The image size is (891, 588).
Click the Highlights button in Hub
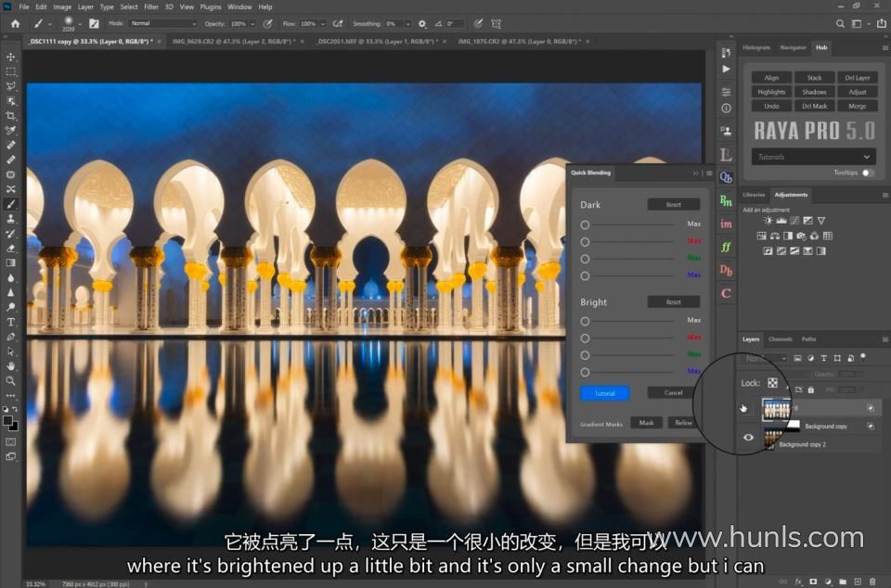coord(771,92)
